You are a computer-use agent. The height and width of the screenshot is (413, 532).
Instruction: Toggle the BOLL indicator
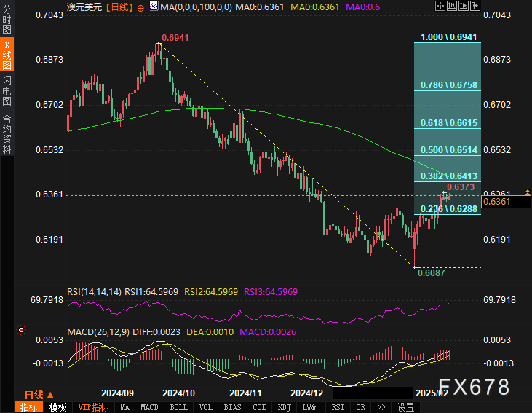pos(178,407)
